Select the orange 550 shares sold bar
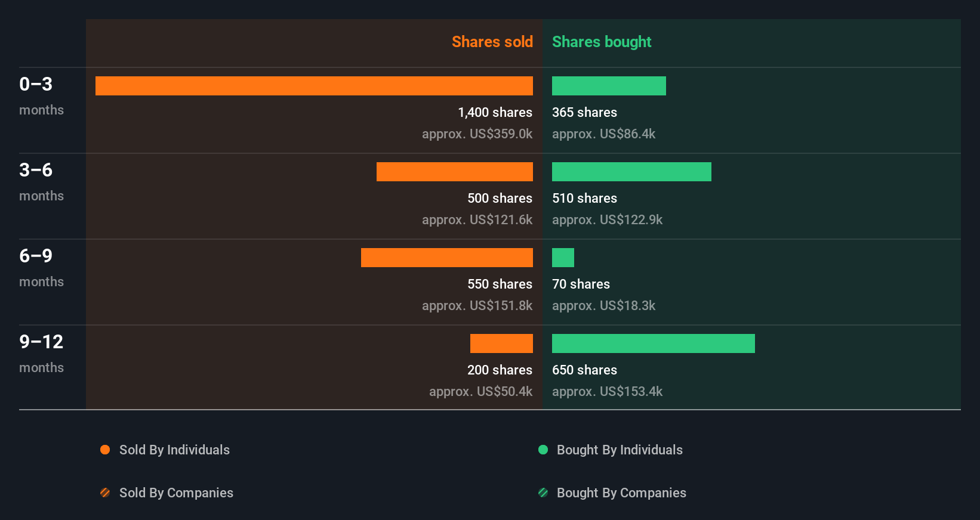The width and height of the screenshot is (980, 520). coord(447,258)
